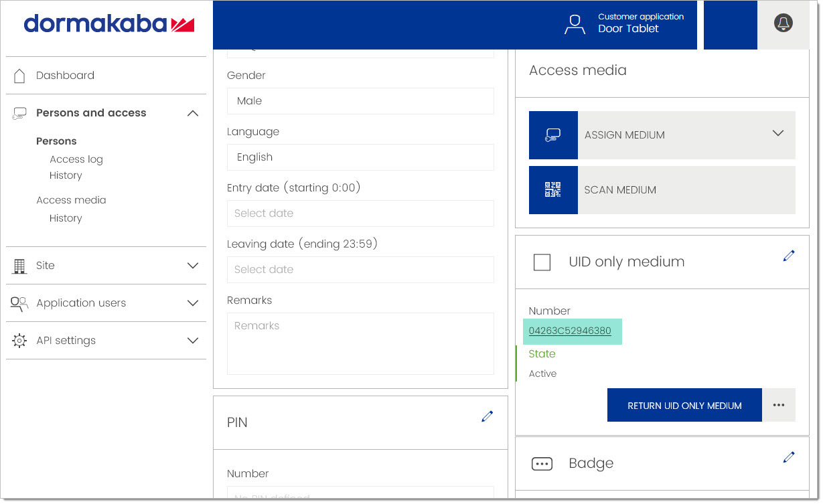Click the Badge edit pencil icon
Screen dimensions: 823x504
(x=789, y=457)
